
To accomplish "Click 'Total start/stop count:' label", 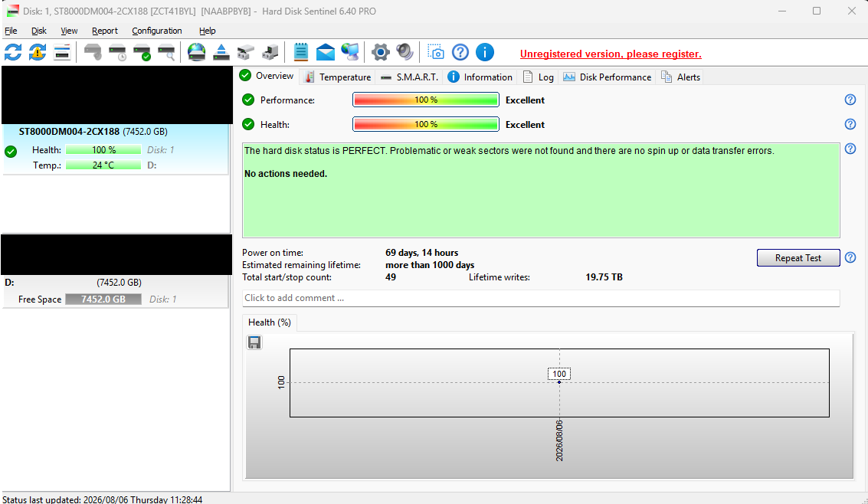I will tap(287, 277).
